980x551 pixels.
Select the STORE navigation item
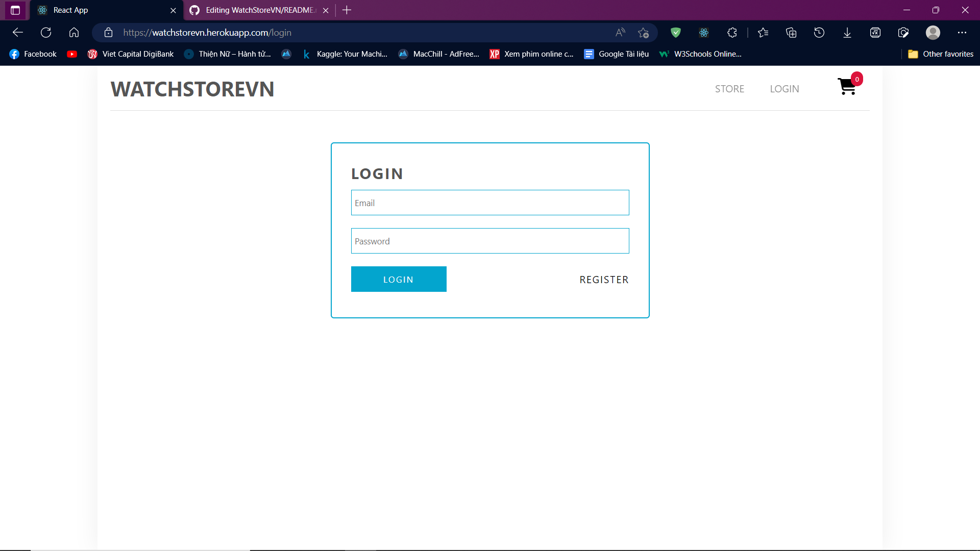729,89
